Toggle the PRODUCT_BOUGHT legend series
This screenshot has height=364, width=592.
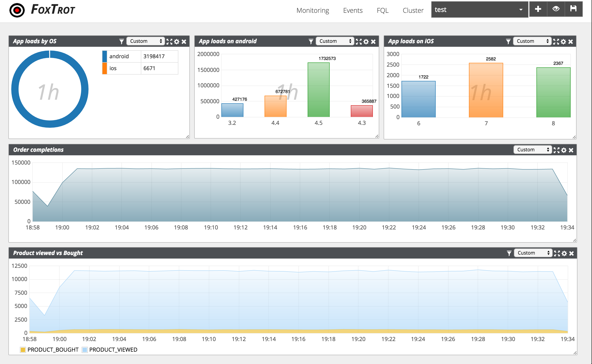(49, 350)
